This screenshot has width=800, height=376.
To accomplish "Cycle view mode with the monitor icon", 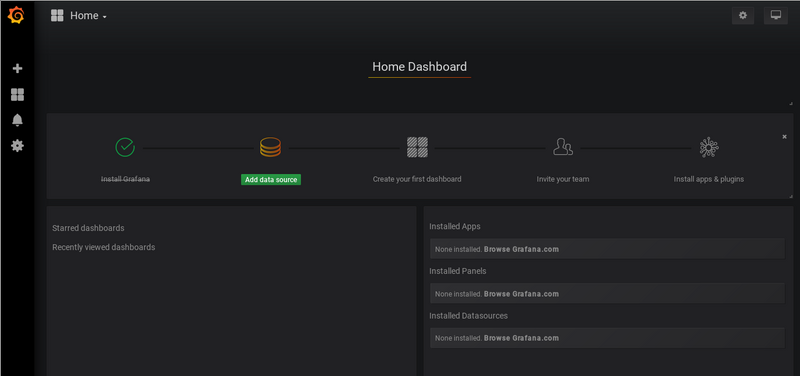I will click(x=776, y=15).
